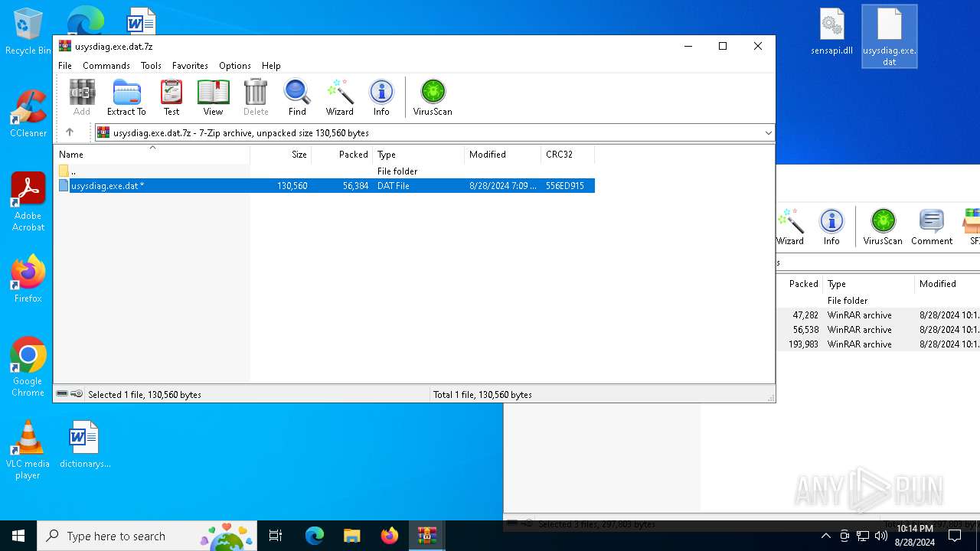Screen dimensions: 980x551
Task: Open the Commands menu
Action: (x=106, y=66)
